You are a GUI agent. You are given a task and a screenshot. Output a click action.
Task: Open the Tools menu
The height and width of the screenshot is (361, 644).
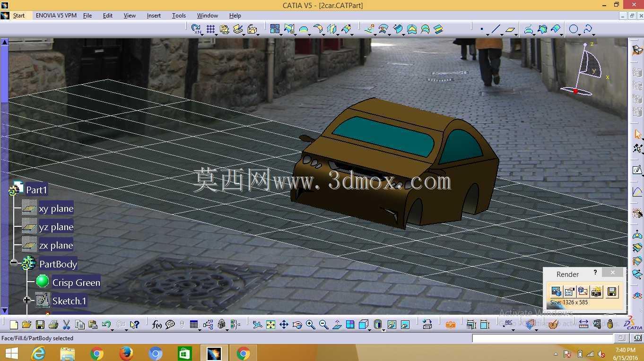tap(179, 16)
